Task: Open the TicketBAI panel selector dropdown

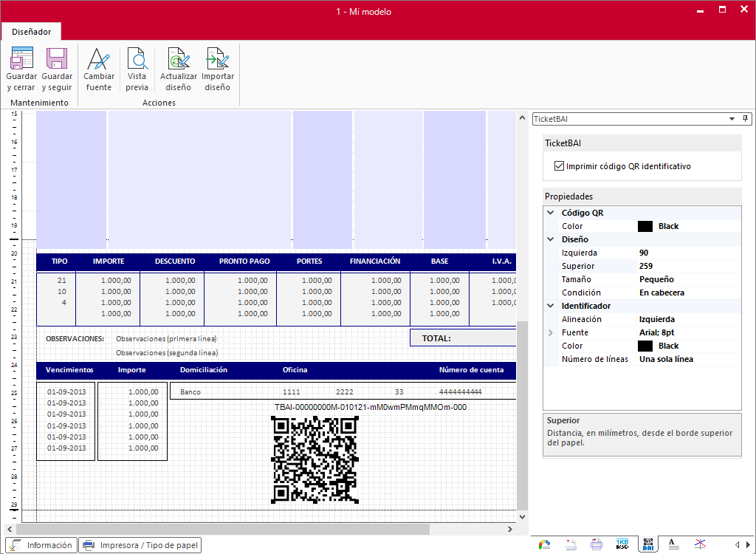Action: click(732, 119)
